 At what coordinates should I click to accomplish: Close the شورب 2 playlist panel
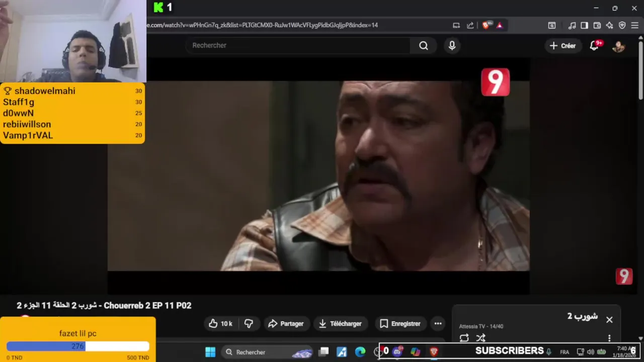(609, 320)
